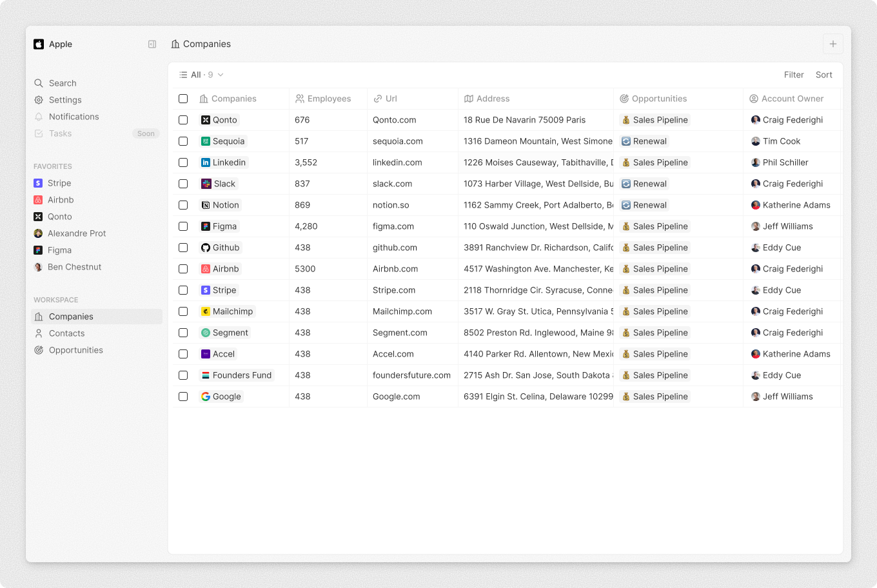Click Craig Federighi avatar in Qonto row

pos(755,120)
